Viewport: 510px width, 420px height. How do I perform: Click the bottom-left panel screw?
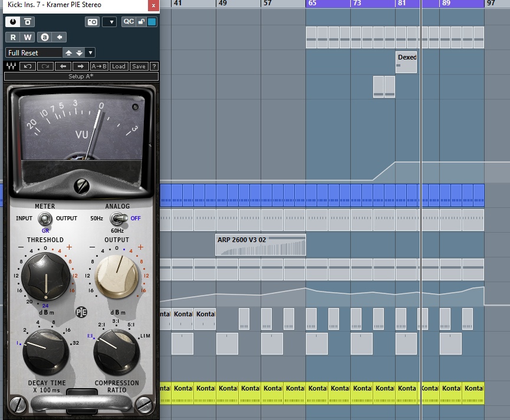pos(18,405)
